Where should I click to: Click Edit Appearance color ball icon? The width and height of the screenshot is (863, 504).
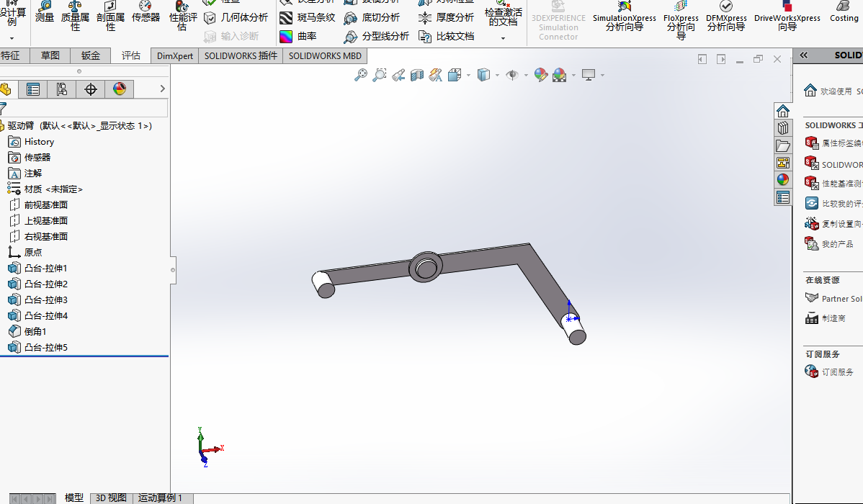(x=541, y=75)
